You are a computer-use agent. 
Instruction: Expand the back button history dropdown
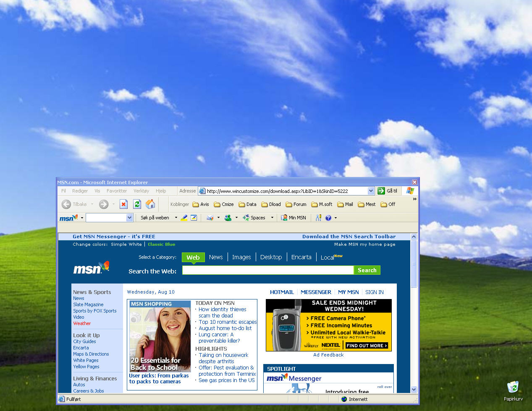click(x=92, y=204)
